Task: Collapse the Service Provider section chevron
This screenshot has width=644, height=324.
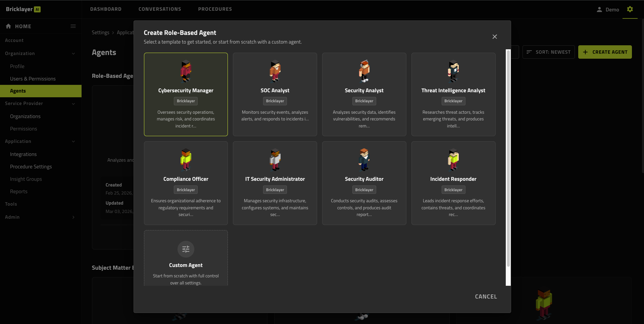Action: (x=73, y=103)
